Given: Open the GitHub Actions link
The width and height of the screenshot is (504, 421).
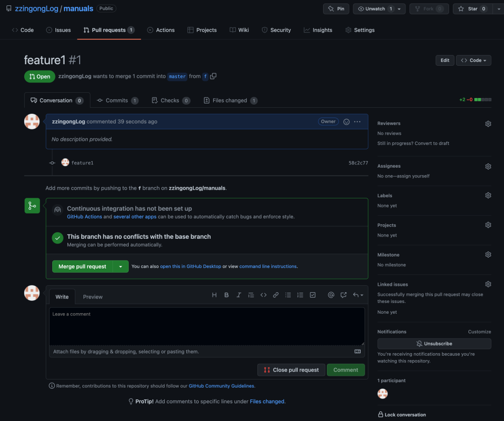Looking at the screenshot, I should tap(84, 217).
